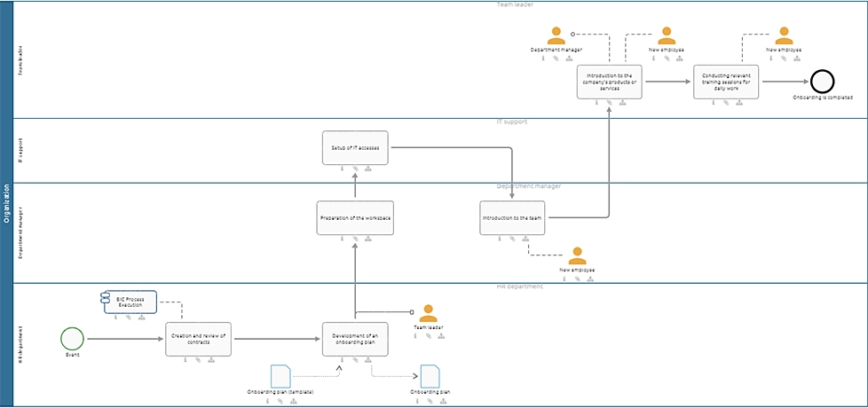Open hierarchy icon under Development of an onboarding plan
This screenshot has width=868, height=408.
click(368, 360)
